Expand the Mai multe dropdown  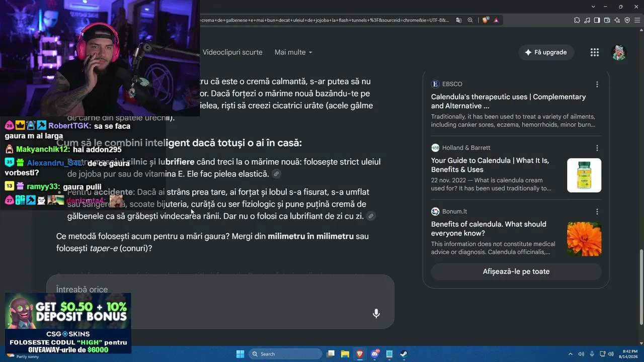[x=293, y=52]
